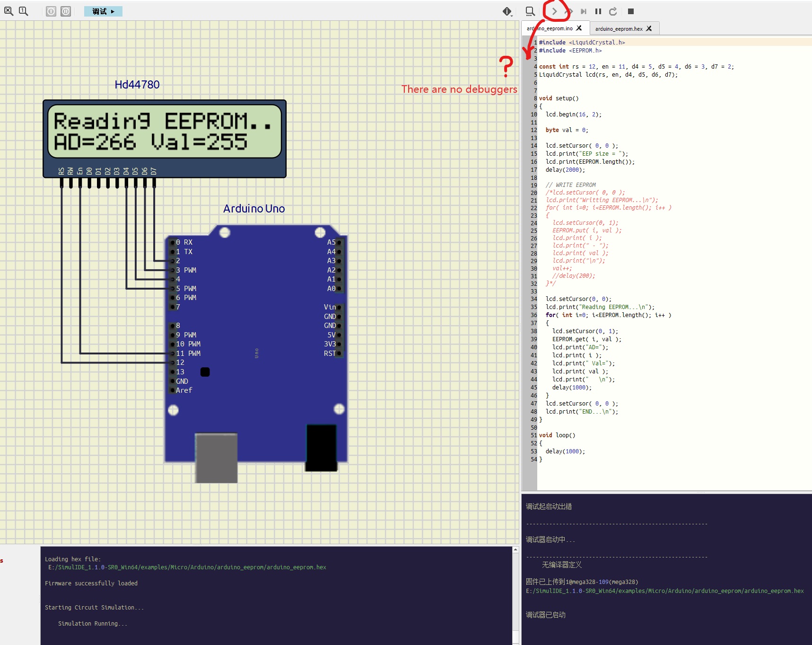This screenshot has height=645, width=812.
Task: Click the debugger step arrow icon
Action: click(x=554, y=11)
